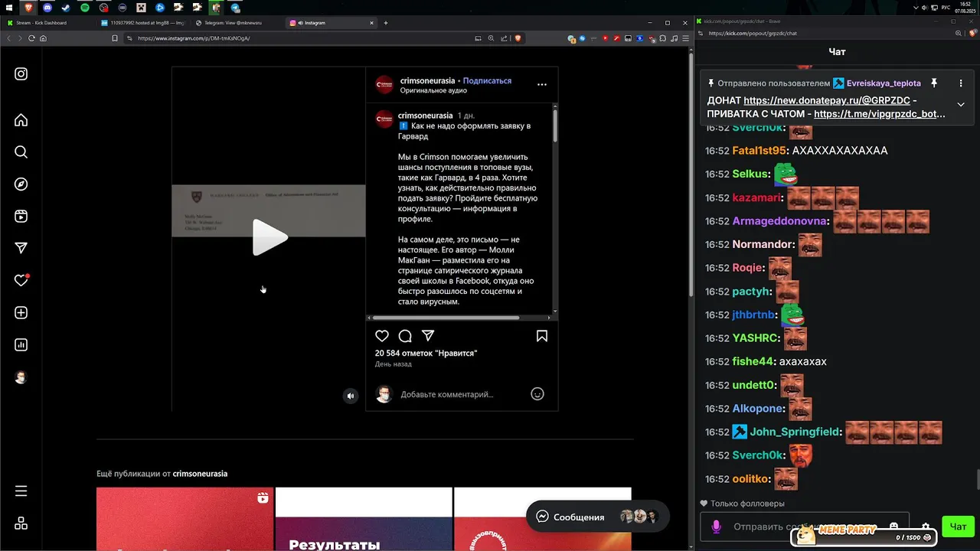Open Brave Shields lion icon in Instagram window
980x551 pixels.
(x=518, y=38)
